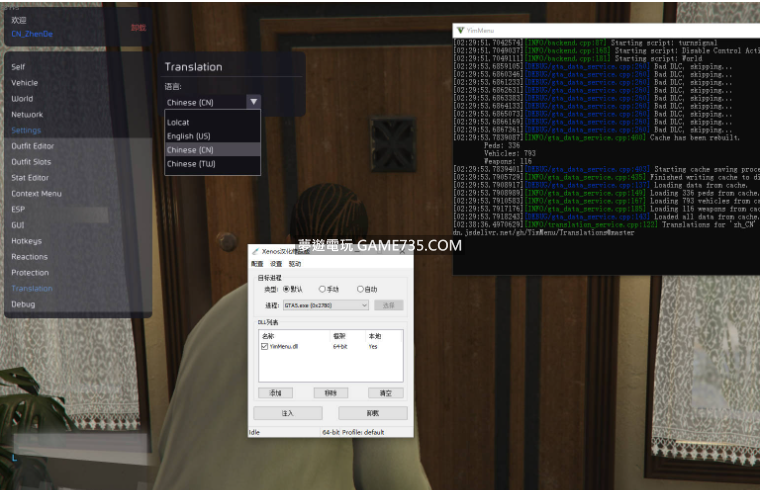Click 64-bit Profile: default in status bar
The image size is (760, 490).
[x=353, y=432]
